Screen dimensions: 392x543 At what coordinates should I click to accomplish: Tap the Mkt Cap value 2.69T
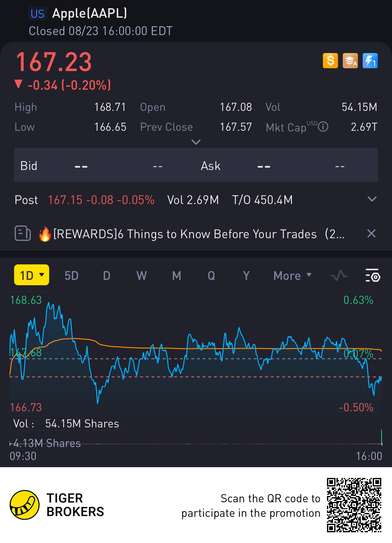click(364, 127)
